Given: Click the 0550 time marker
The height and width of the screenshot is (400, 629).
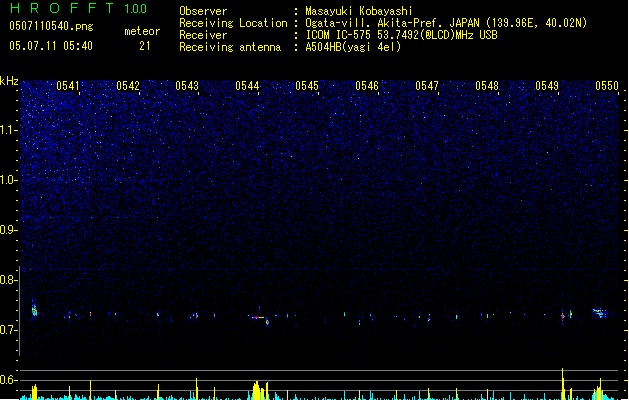Looking at the screenshot, I should point(607,86).
